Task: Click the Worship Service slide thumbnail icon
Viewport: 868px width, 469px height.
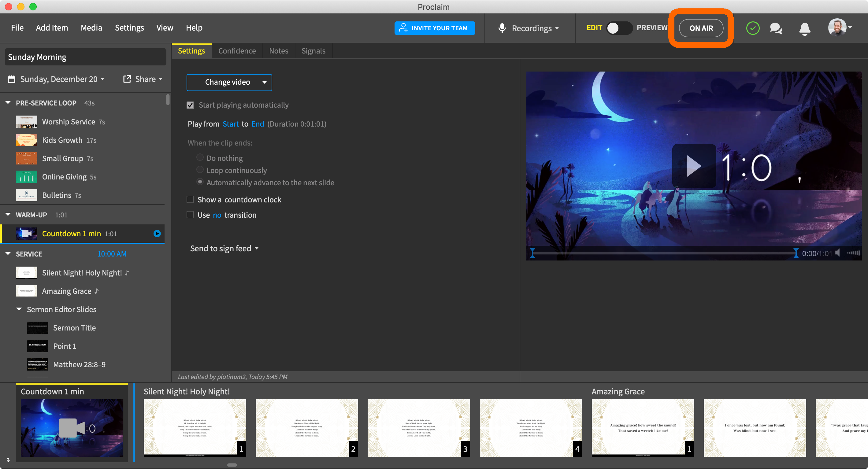Action: tap(27, 122)
